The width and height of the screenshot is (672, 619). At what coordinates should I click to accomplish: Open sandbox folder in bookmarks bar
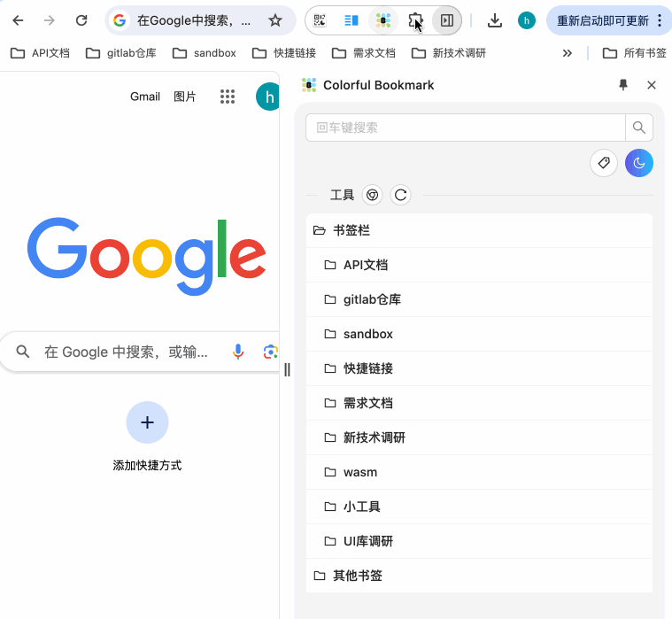[205, 53]
